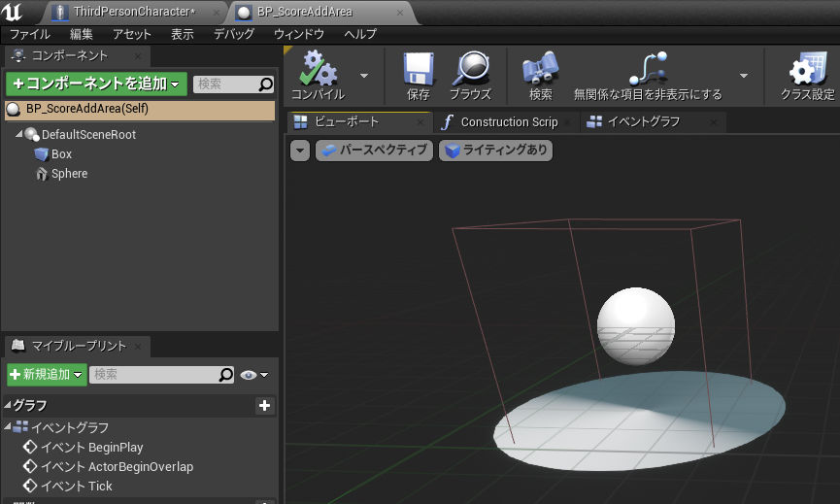The image size is (840, 504).
Task: Toggle hide unrelated nodes (無関係な項目を非表示にする)
Action: (x=648, y=76)
